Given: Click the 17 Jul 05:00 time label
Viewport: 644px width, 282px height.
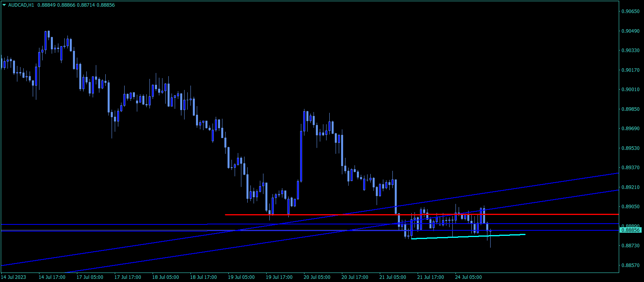Looking at the screenshot, I should [x=90, y=277].
